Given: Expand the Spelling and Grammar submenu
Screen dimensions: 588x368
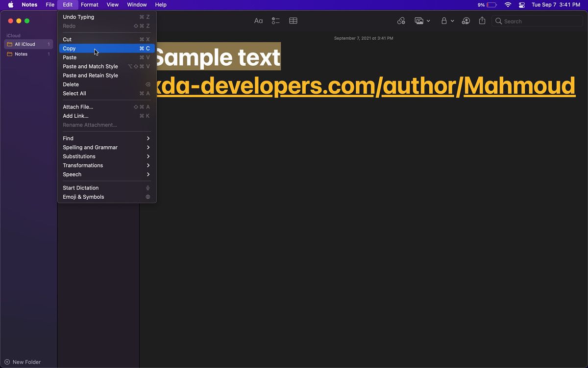Looking at the screenshot, I should 106,147.
